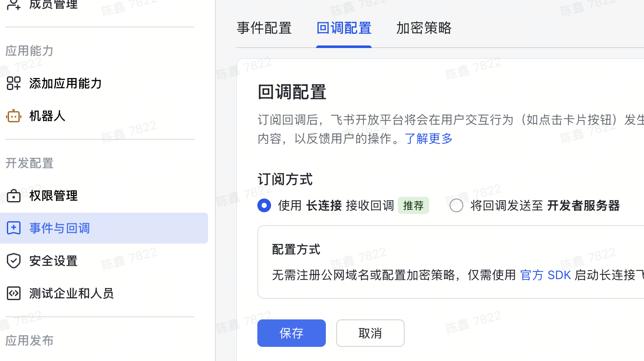Click inside the 配置方式 panel

click(428, 262)
